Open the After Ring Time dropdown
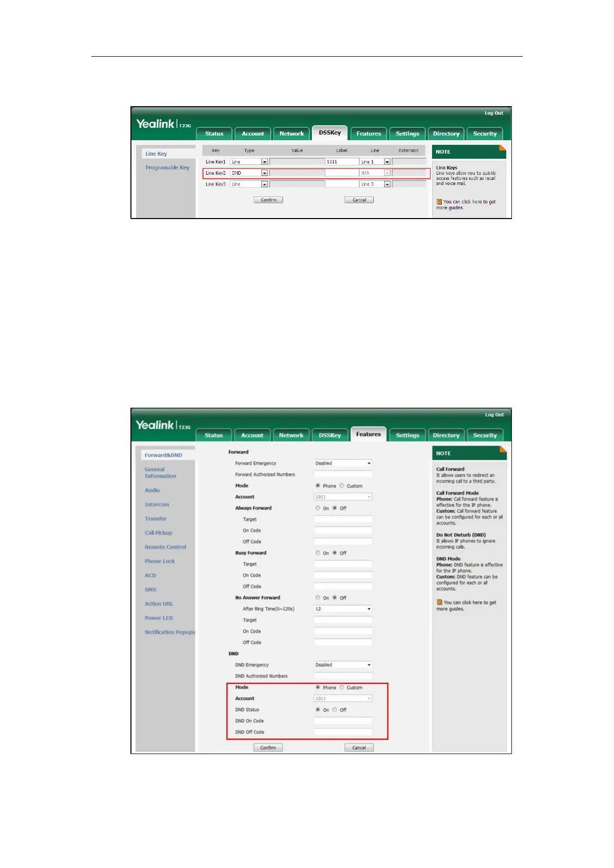The image size is (614, 868). [343, 609]
